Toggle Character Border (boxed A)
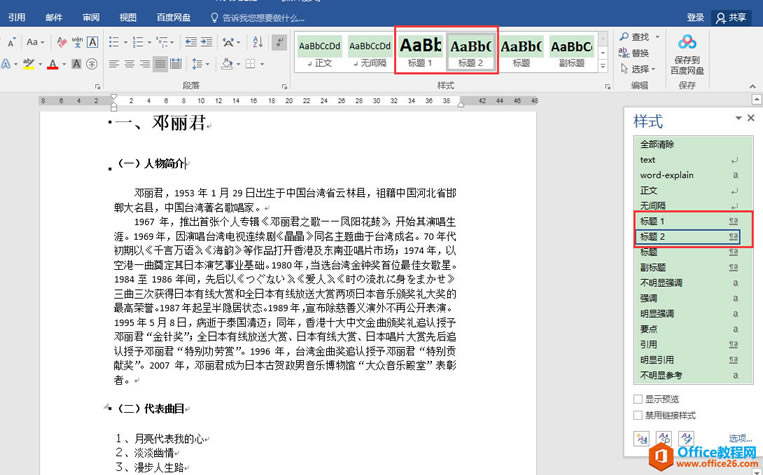Screen dimensions: 763x475 click(92, 42)
